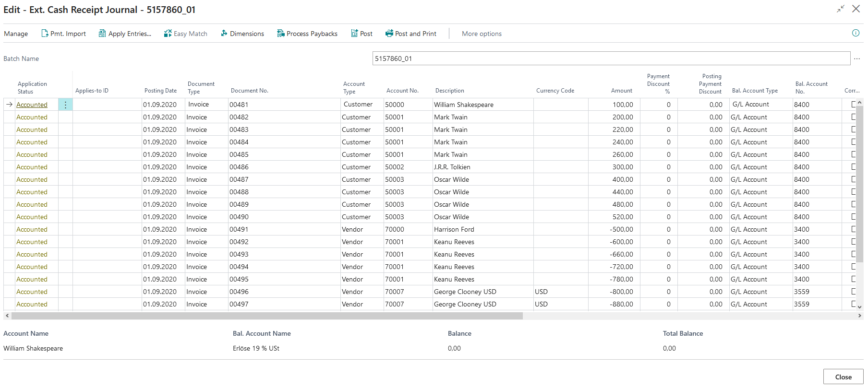
Task: Toggle Correction checkbox for document 00491
Action: [854, 229]
